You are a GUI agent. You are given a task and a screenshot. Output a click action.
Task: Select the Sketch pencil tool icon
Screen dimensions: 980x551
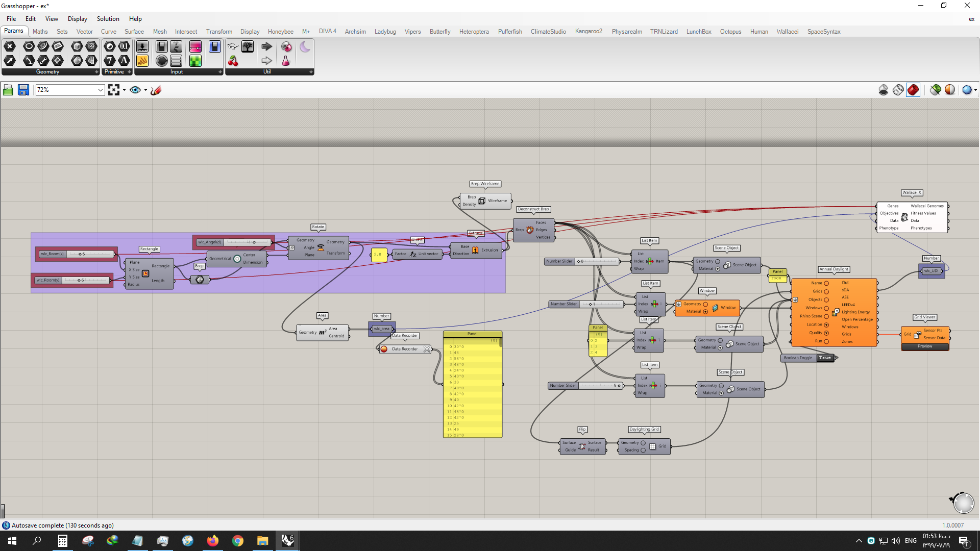coord(156,90)
